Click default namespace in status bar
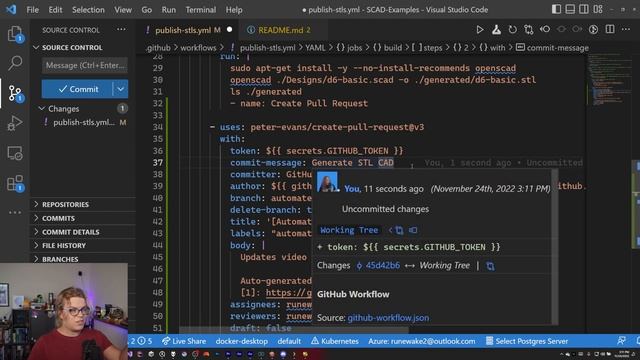Image resolution: width=640 pixels, height=360 pixels. click(289, 341)
